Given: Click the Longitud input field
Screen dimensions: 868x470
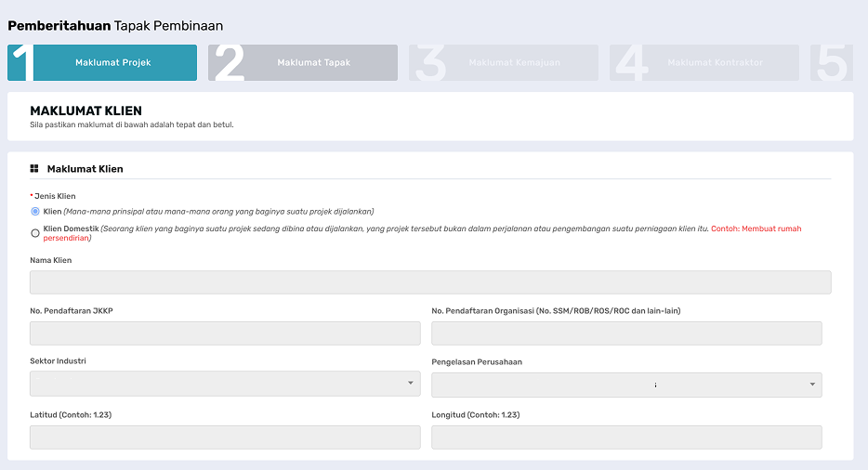Looking at the screenshot, I should 626,437.
